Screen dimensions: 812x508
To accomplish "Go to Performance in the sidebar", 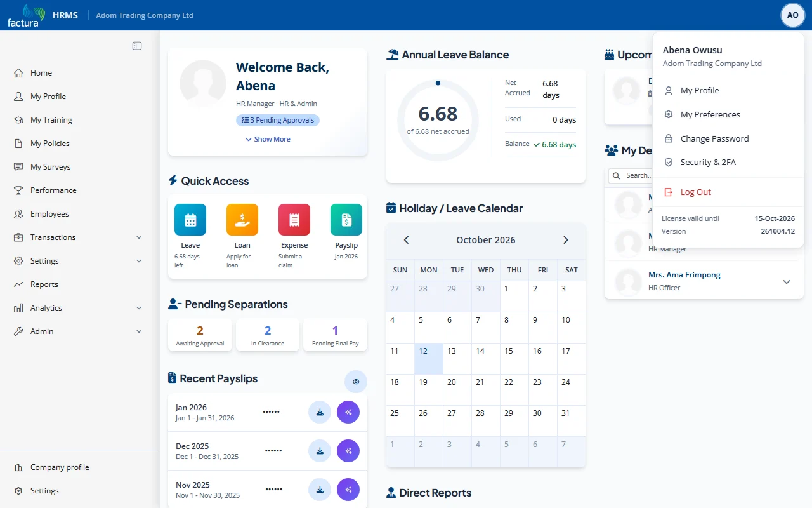I will (80, 190).
